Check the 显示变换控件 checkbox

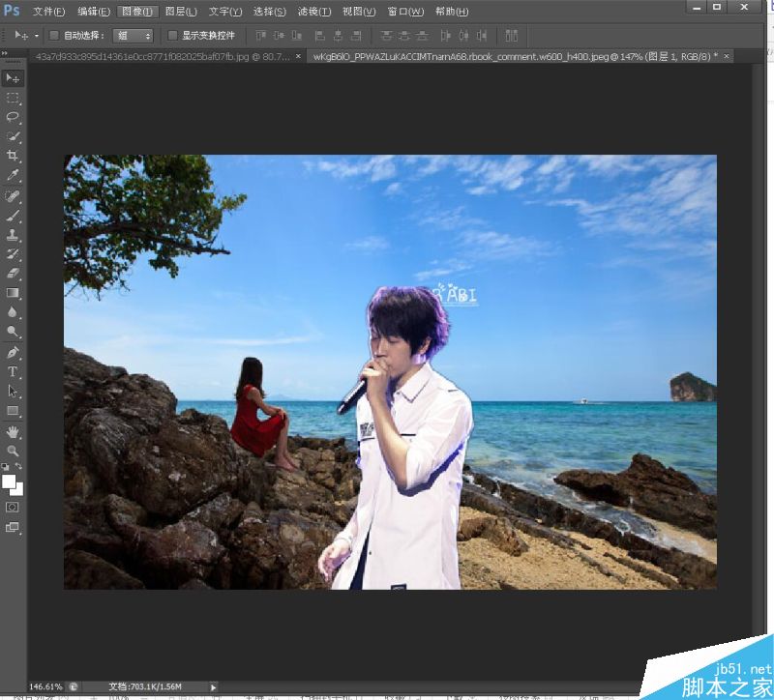[173, 36]
